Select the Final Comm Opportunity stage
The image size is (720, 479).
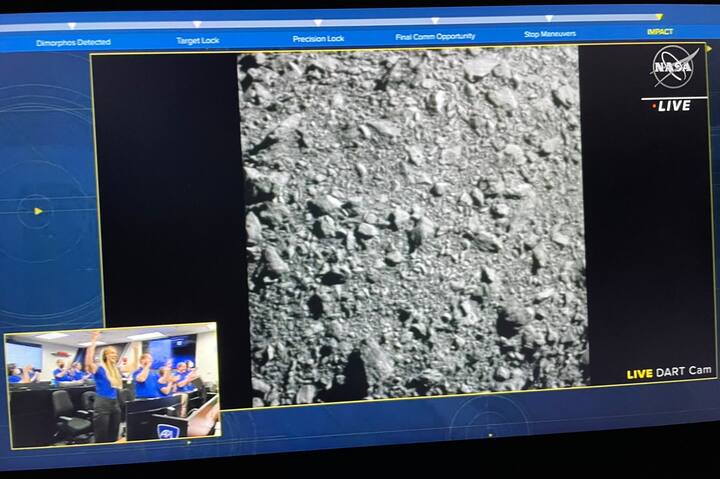click(435, 36)
